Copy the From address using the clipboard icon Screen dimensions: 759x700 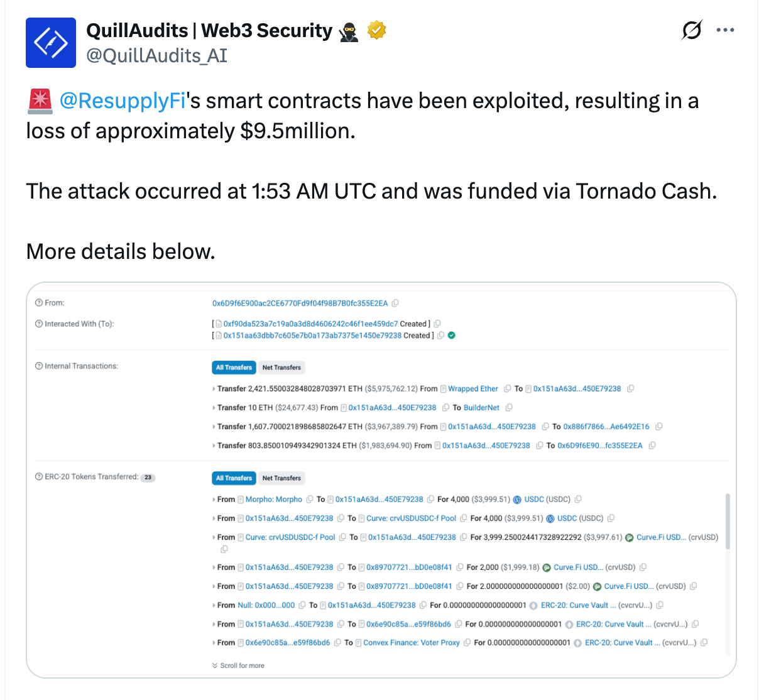coord(395,302)
